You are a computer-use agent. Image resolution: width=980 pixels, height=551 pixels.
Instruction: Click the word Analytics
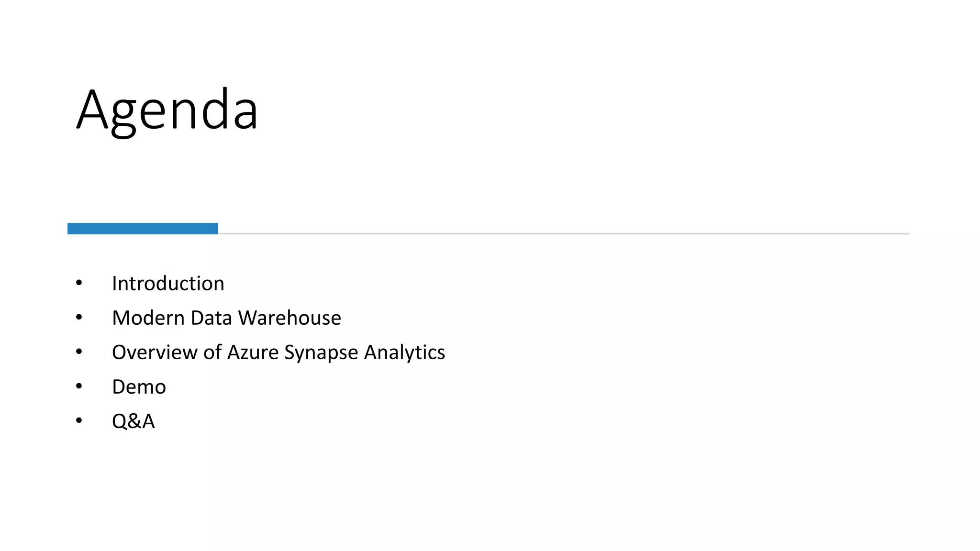coord(404,353)
